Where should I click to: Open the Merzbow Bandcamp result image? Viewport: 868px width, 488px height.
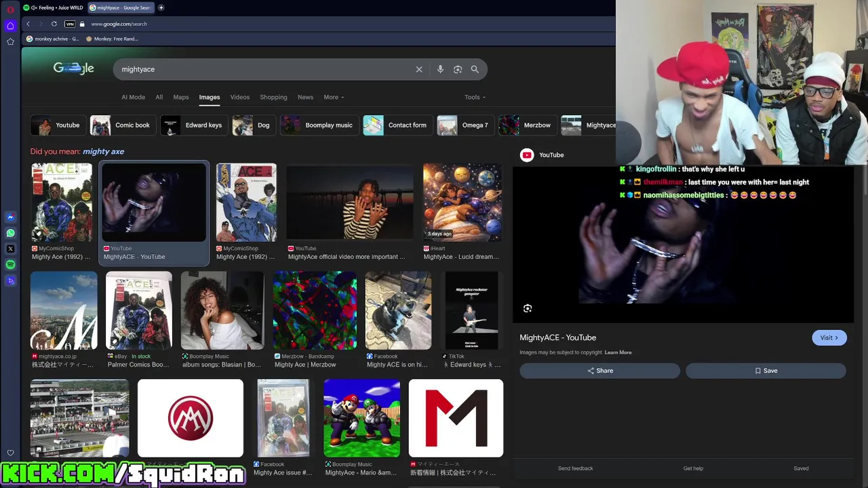point(315,310)
